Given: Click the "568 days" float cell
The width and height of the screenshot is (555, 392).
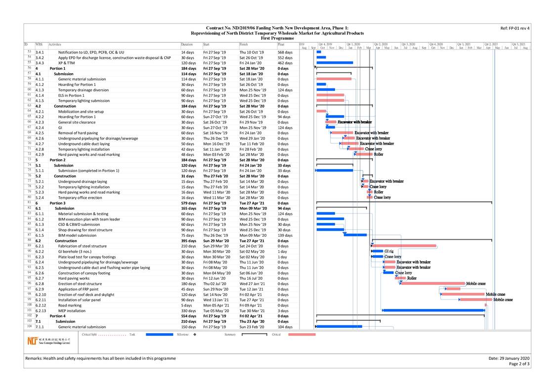Looking at the screenshot, I should 285,52.
